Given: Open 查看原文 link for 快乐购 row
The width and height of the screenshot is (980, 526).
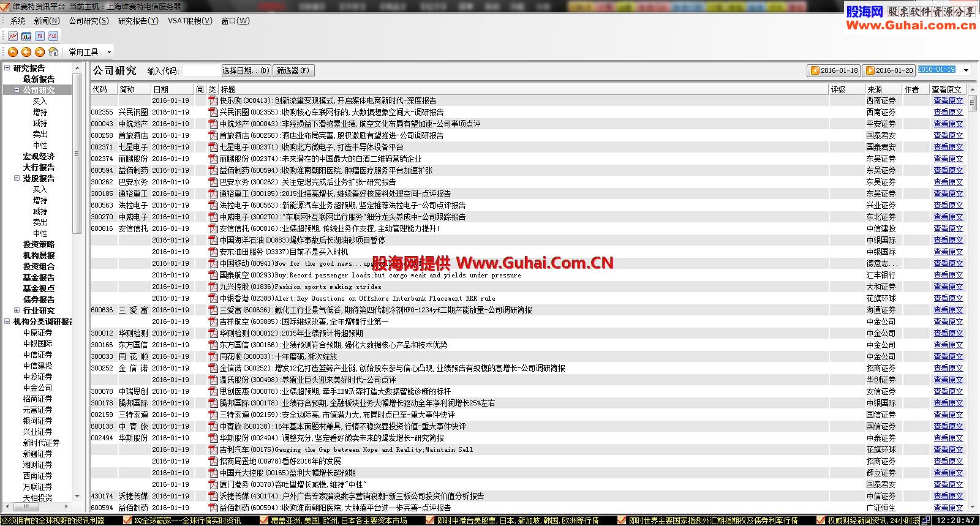Looking at the screenshot, I should (x=948, y=100).
